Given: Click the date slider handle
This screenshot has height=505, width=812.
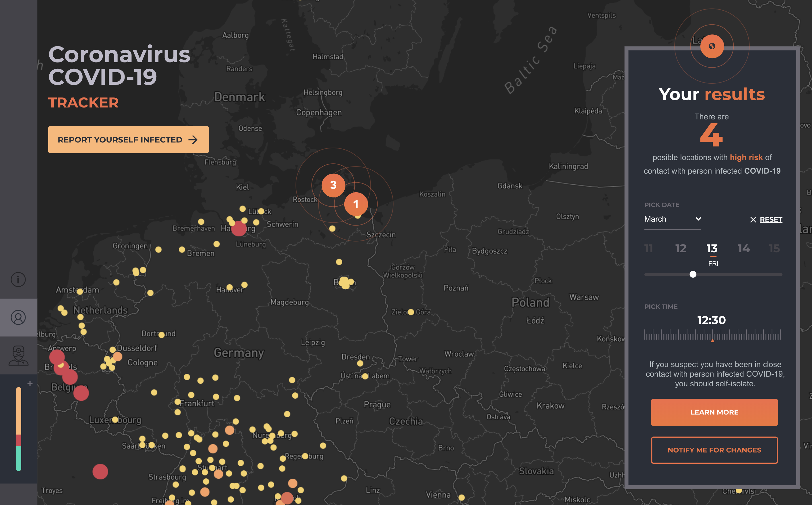Looking at the screenshot, I should click(x=693, y=275).
